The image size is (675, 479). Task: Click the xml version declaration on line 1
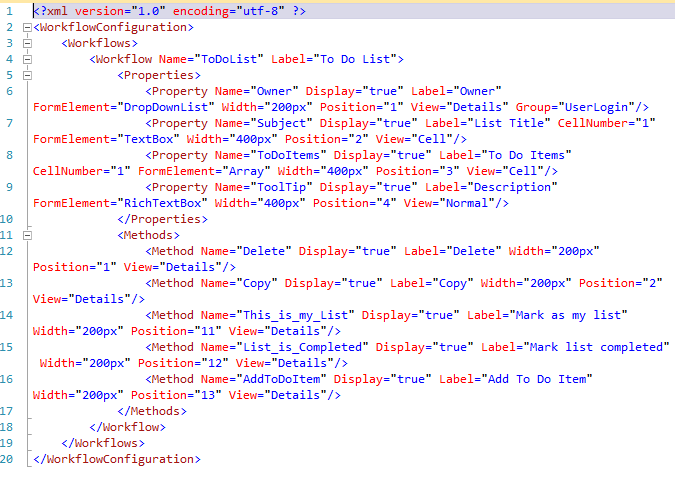click(x=170, y=11)
